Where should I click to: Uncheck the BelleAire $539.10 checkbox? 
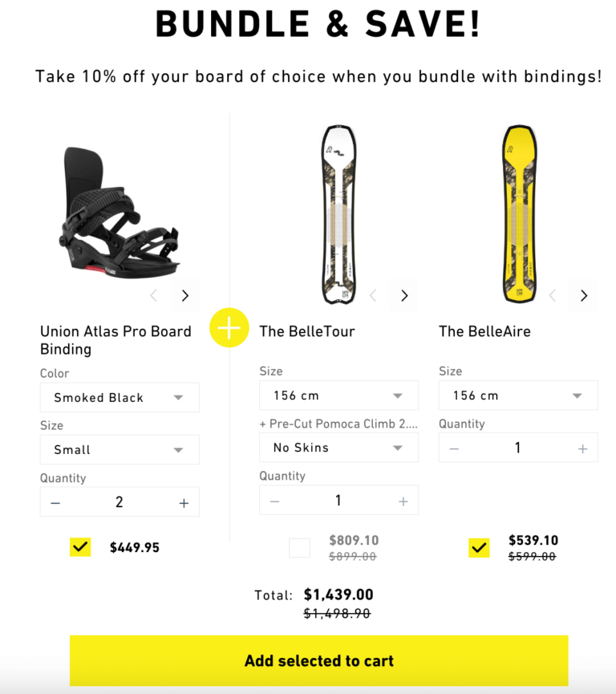point(479,547)
